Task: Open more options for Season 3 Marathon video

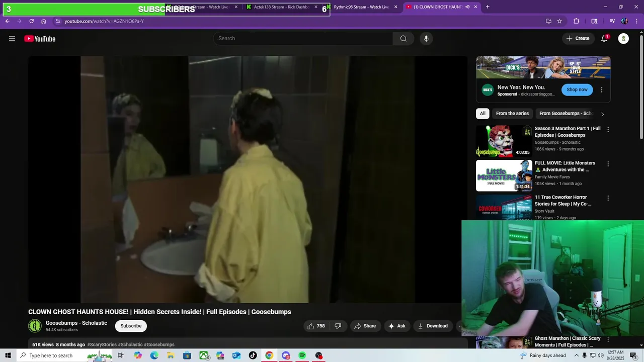Action: (x=608, y=130)
